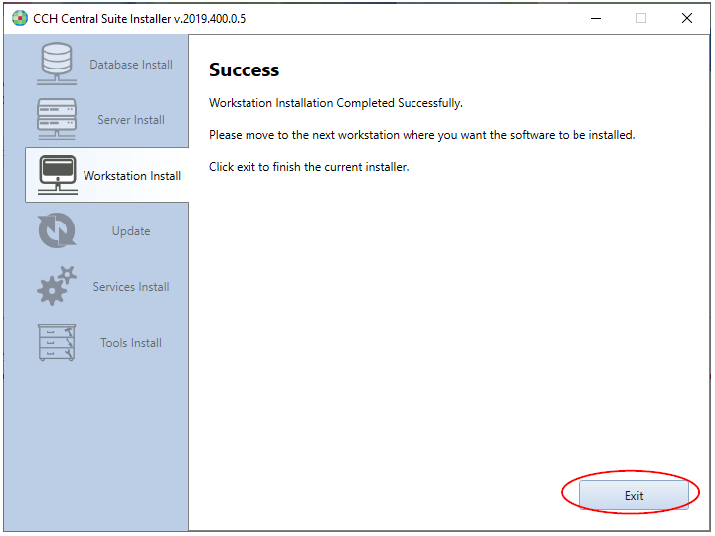Open the Tools Install label
Viewport: 715px width, 536px height.
[x=131, y=343]
